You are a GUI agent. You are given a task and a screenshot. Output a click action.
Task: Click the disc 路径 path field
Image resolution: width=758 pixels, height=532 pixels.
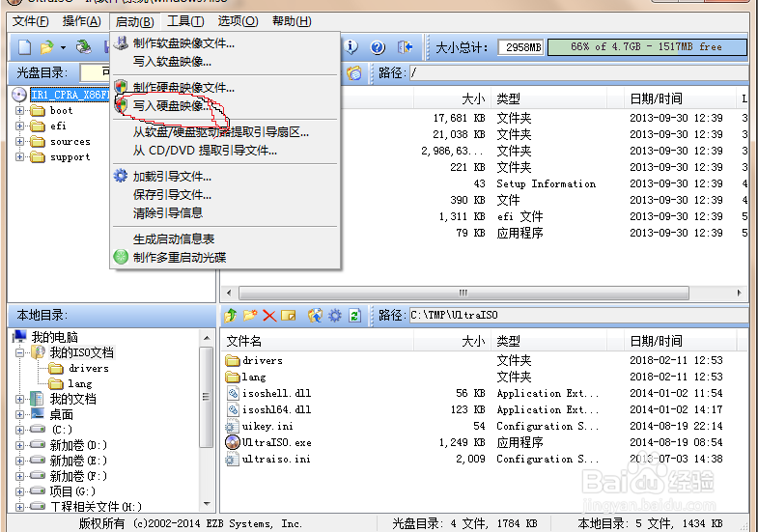pos(578,73)
